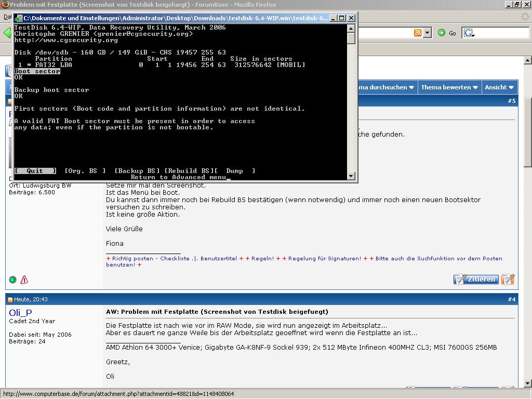Open the Regeln! signature link

coord(262,259)
